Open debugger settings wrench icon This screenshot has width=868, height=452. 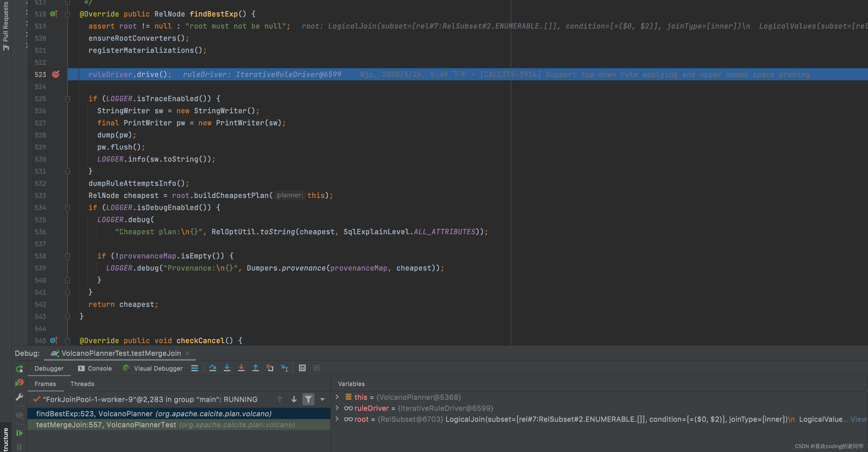(x=20, y=397)
